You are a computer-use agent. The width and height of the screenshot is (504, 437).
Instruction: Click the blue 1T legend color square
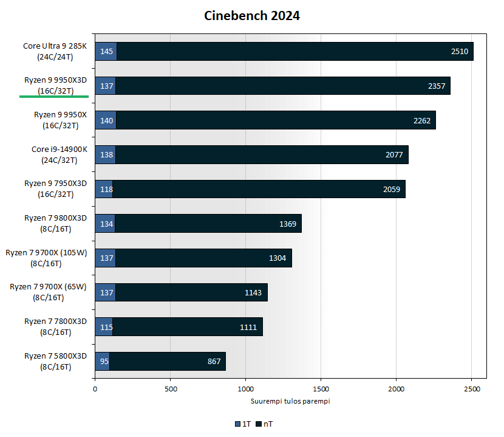tap(238, 424)
